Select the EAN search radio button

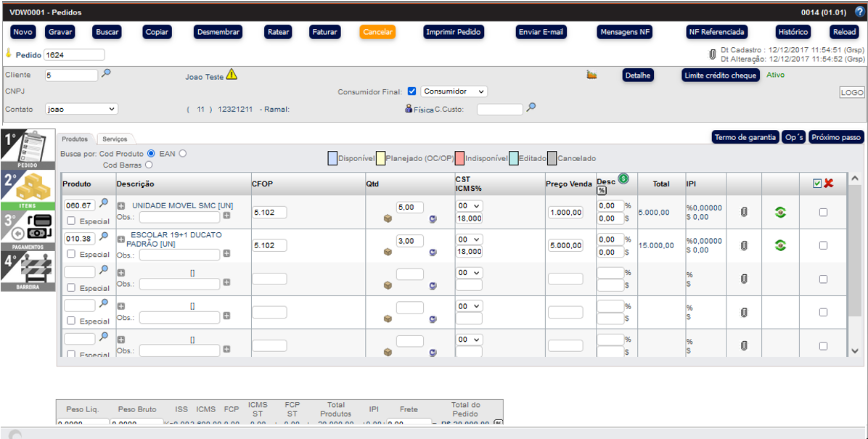pyautogui.click(x=183, y=153)
